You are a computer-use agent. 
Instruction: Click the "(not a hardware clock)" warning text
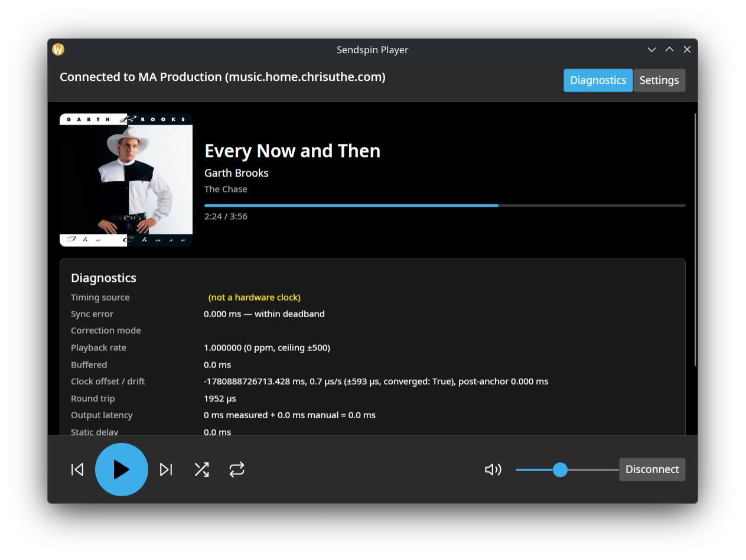(x=255, y=297)
